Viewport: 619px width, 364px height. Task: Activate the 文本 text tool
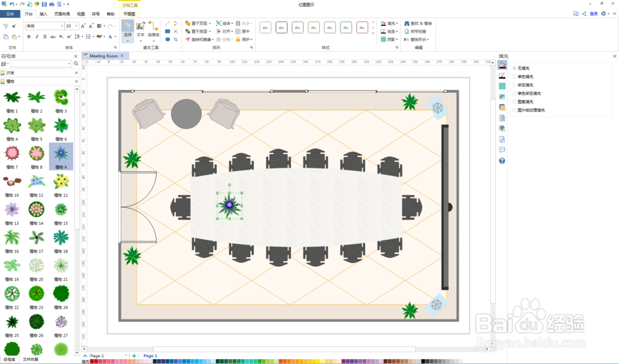[x=141, y=30]
